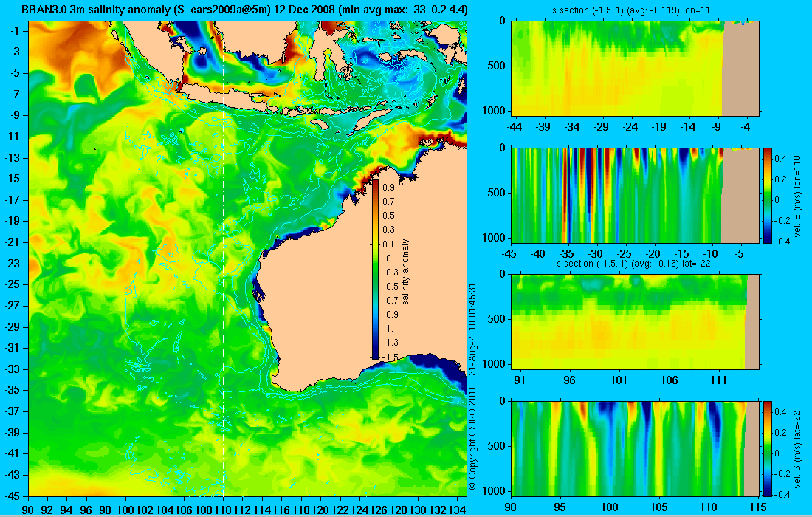
Task: Click the 134 longitude tick under the map
Action: tap(457, 509)
